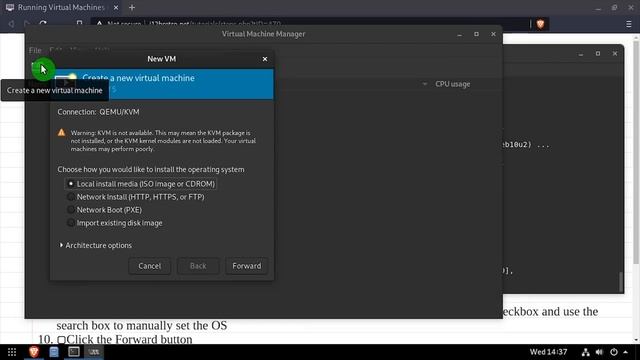Image resolution: width=640 pixels, height=360 pixels.
Task: Open the File menu in Virtual Machine Manager
Action: click(35, 50)
